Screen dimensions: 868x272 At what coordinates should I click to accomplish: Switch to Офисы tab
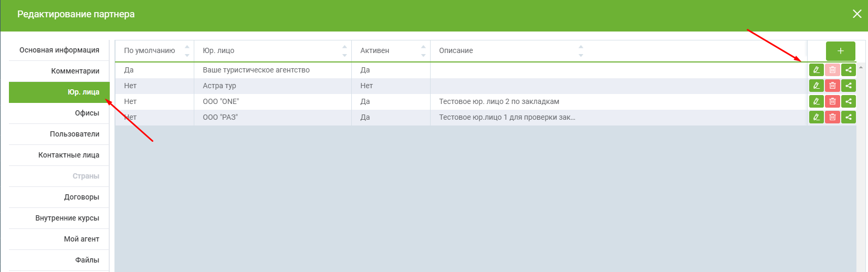pos(59,113)
